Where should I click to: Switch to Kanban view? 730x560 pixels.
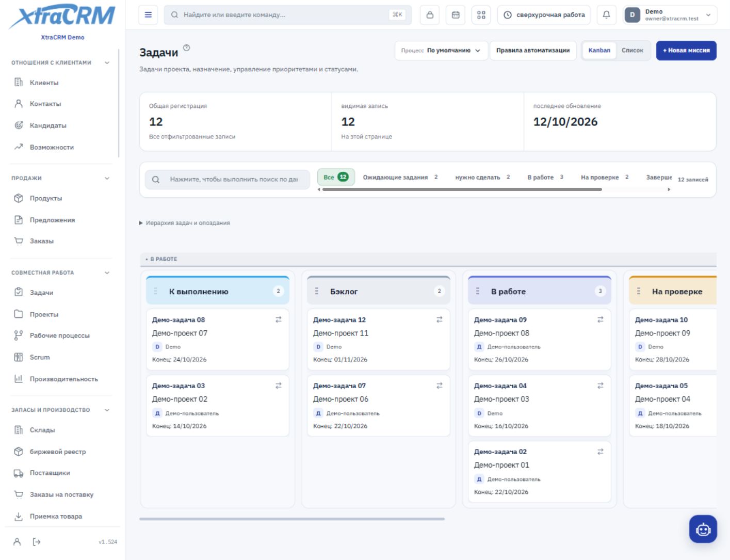pos(599,51)
